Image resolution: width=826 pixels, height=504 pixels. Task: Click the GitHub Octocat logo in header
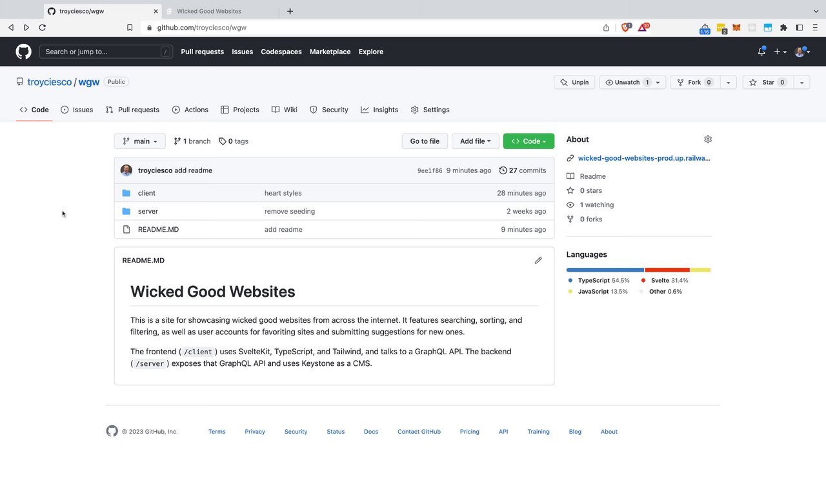23,52
